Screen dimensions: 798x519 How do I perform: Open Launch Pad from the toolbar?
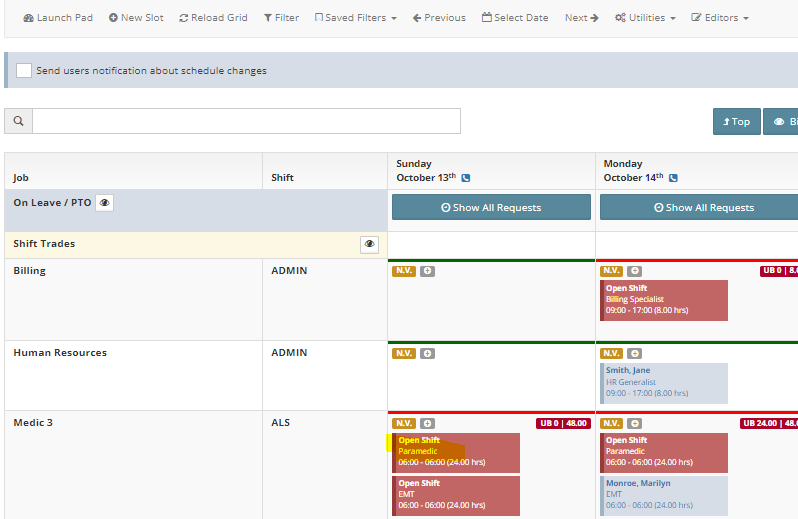[58, 18]
